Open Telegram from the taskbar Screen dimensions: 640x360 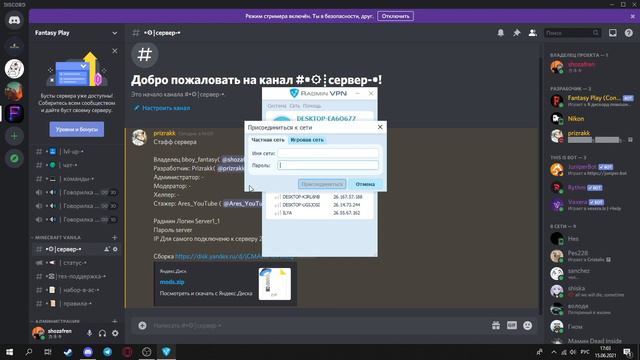coord(107,352)
